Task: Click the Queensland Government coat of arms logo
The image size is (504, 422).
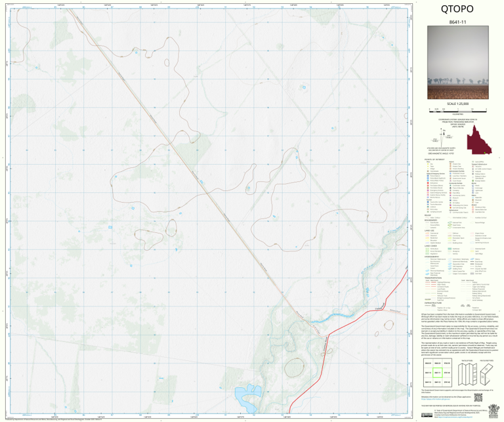Action: (x=493, y=411)
